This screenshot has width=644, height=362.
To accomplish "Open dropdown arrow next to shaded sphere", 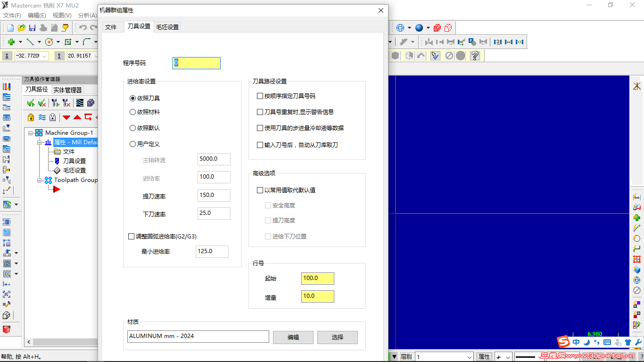I will (428, 28).
